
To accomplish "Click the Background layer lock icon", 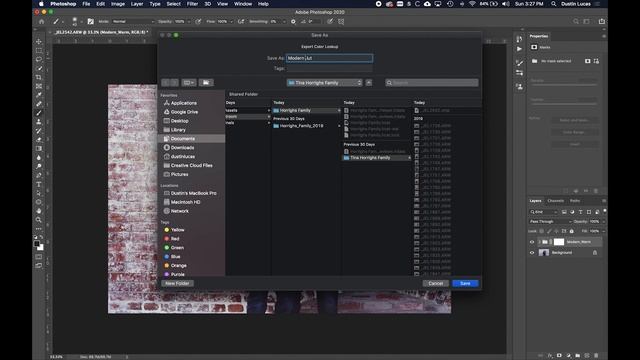I will click(595, 253).
